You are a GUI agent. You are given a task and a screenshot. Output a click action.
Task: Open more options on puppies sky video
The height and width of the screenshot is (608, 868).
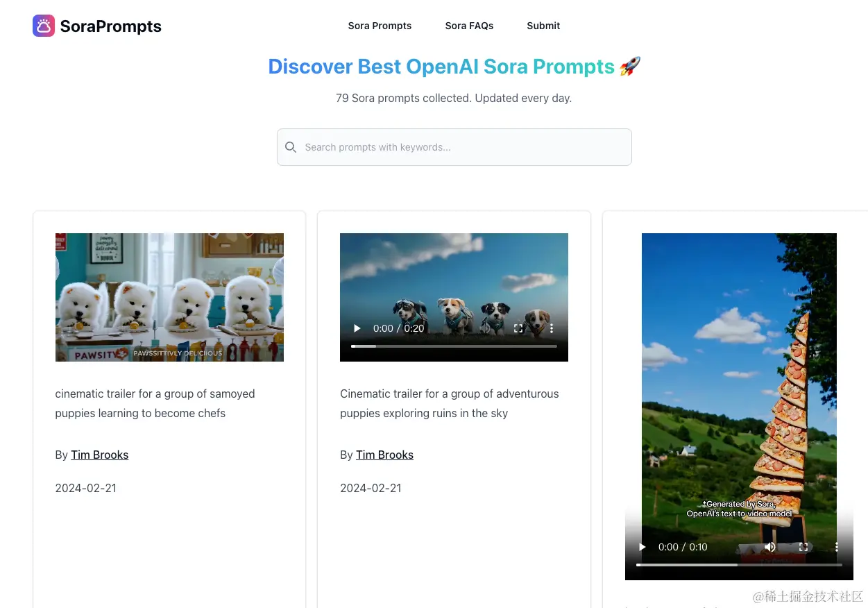point(552,328)
